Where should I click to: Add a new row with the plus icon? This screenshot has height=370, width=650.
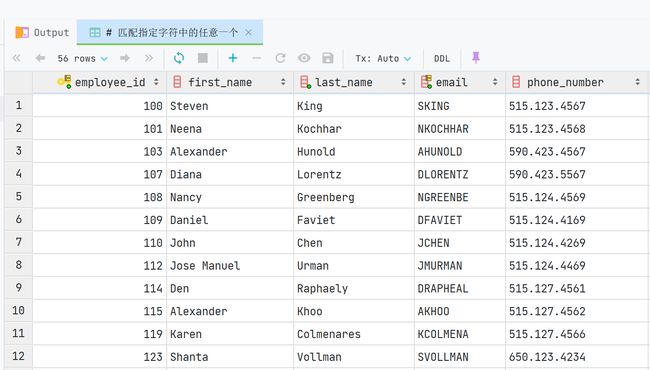233,58
